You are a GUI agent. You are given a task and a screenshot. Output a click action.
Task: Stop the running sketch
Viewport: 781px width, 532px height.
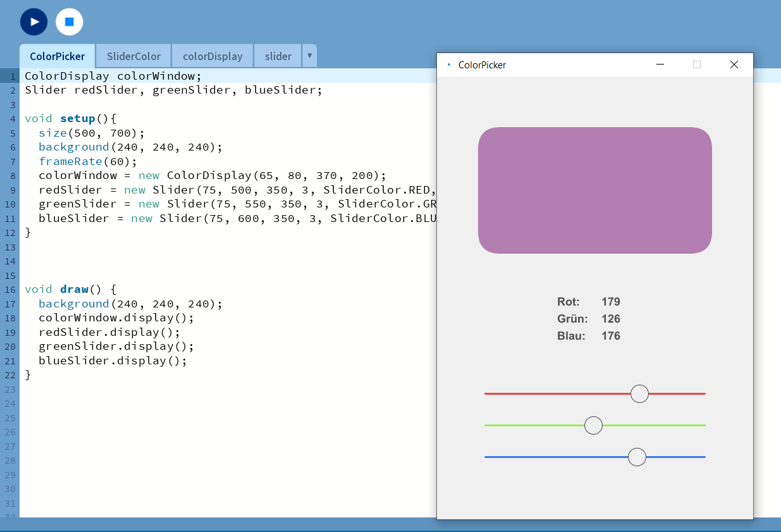(70, 22)
